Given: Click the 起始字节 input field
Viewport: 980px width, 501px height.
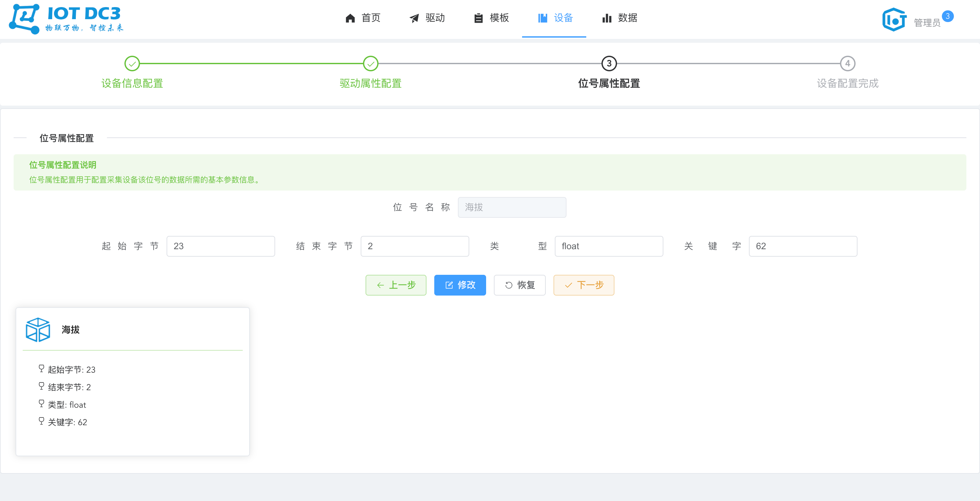Looking at the screenshot, I should click(221, 246).
